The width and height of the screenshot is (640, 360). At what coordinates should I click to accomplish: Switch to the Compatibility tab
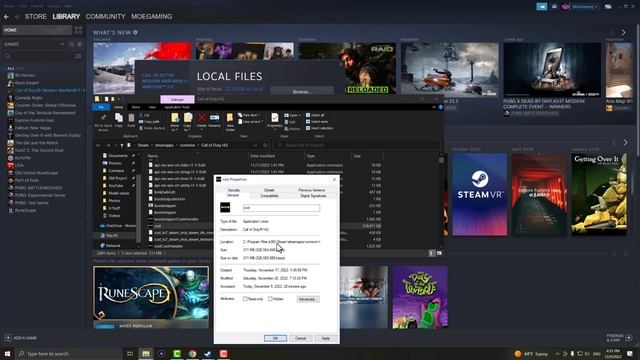269,196
